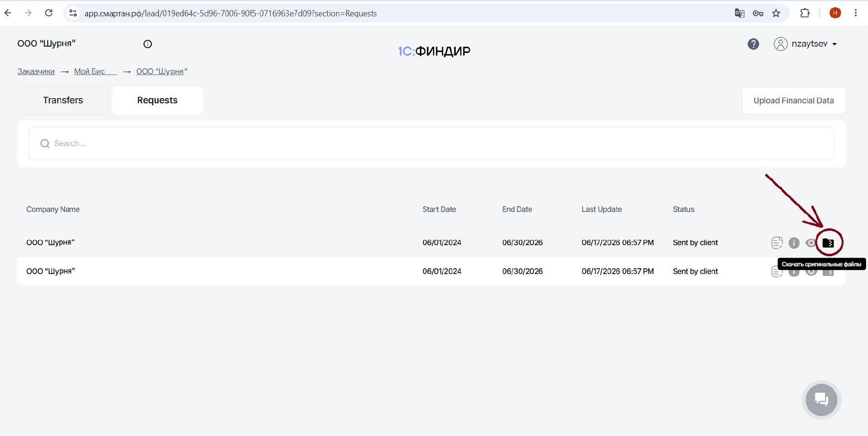
Task: Open Мой Бис breadcrumb link
Action: coord(95,71)
